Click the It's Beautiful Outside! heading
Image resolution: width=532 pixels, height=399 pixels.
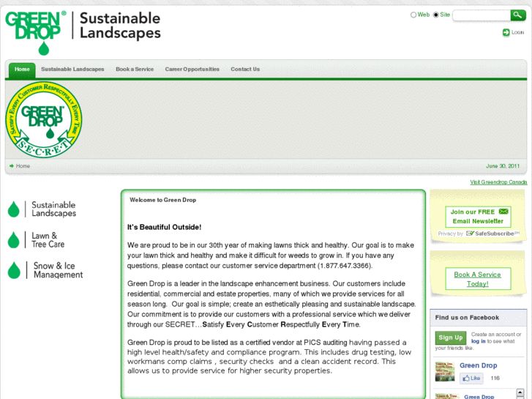point(164,227)
